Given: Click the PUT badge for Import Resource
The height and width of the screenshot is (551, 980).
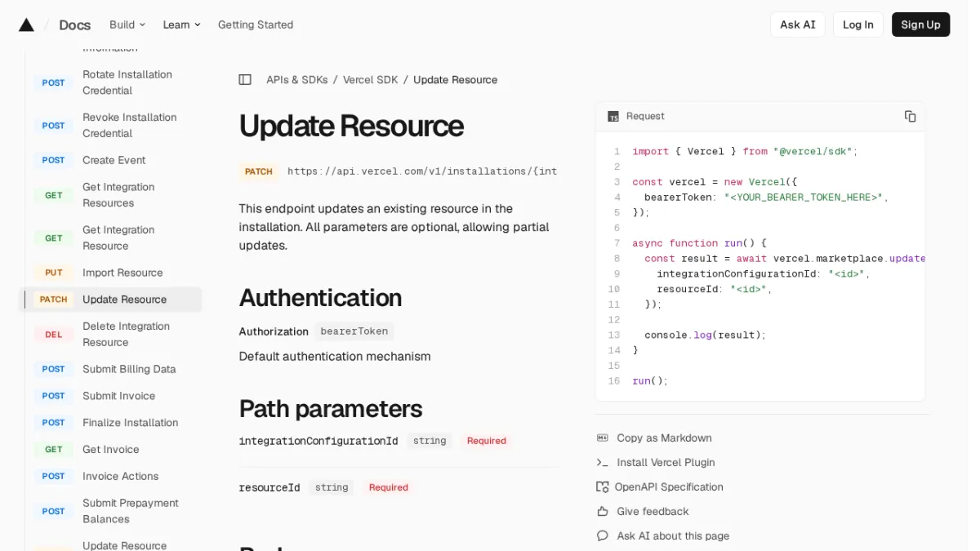Looking at the screenshot, I should click(x=54, y=273).
